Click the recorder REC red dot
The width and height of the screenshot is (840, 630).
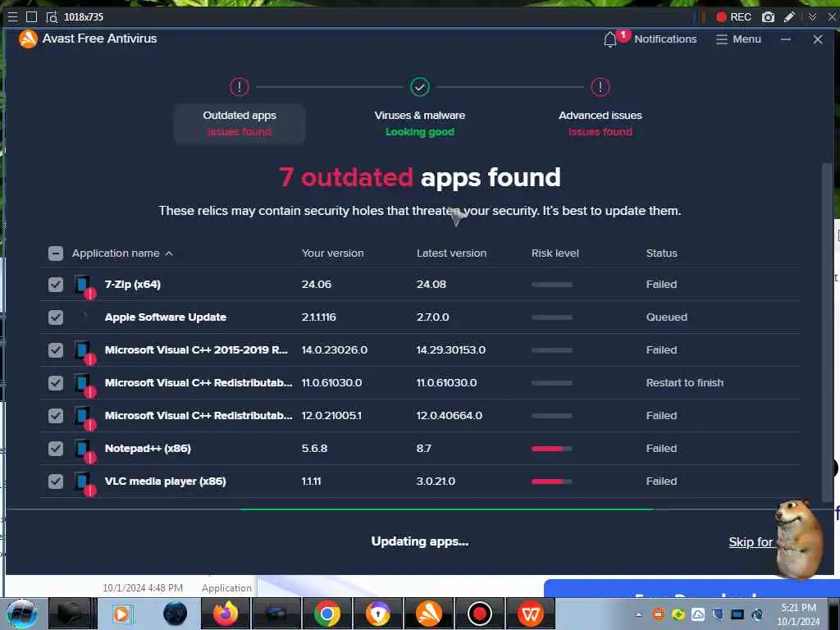pyautogui.click(x=721, y=16)
